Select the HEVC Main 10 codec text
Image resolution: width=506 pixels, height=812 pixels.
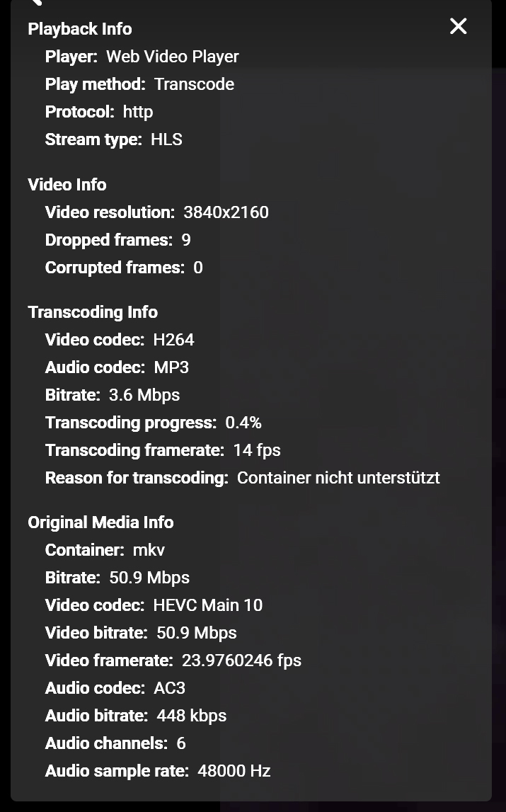click(x=207, y=605)
